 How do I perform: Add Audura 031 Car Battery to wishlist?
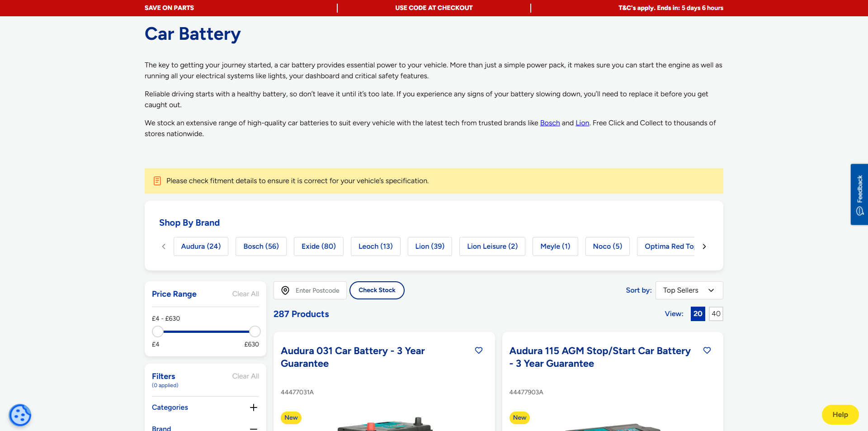point(479,350)
